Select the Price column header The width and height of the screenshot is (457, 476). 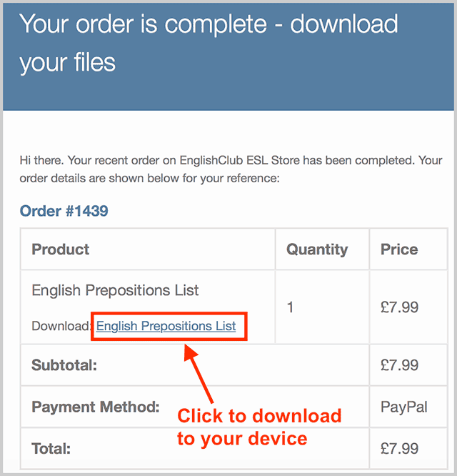pyautogui.click(x=399, y=249)
